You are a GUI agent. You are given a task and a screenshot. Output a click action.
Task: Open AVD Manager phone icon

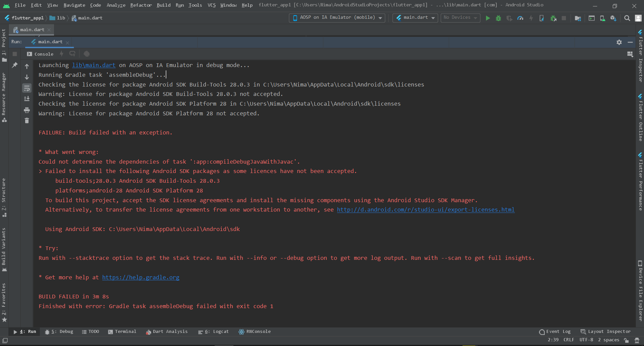tap(602, 18)
